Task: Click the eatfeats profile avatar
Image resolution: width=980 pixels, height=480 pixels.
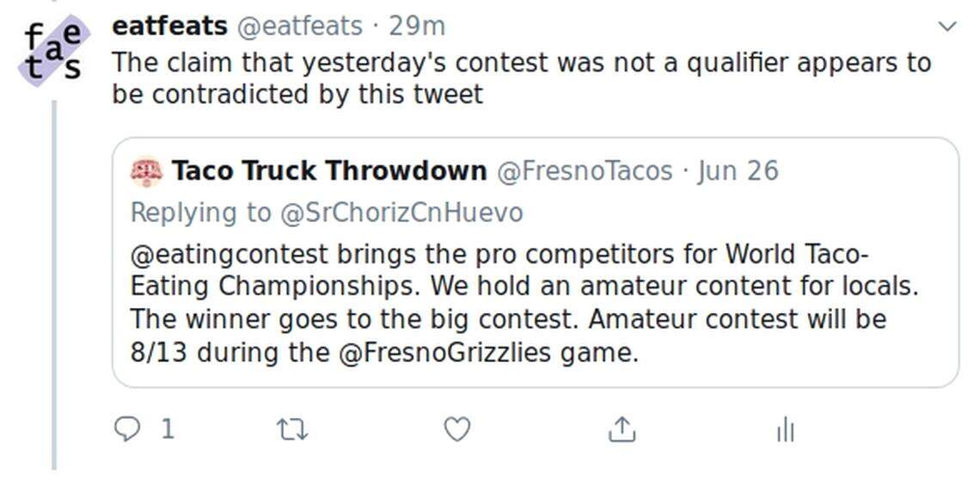Action: coord(53,48)
